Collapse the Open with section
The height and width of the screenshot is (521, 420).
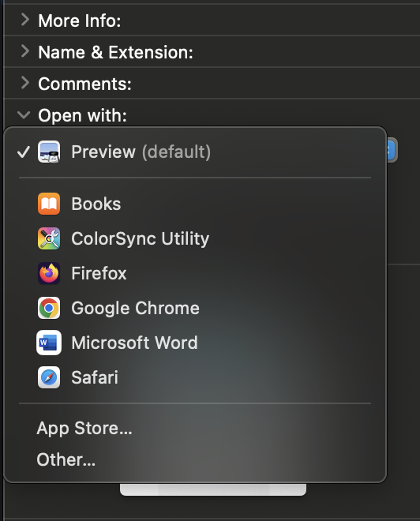24,115
